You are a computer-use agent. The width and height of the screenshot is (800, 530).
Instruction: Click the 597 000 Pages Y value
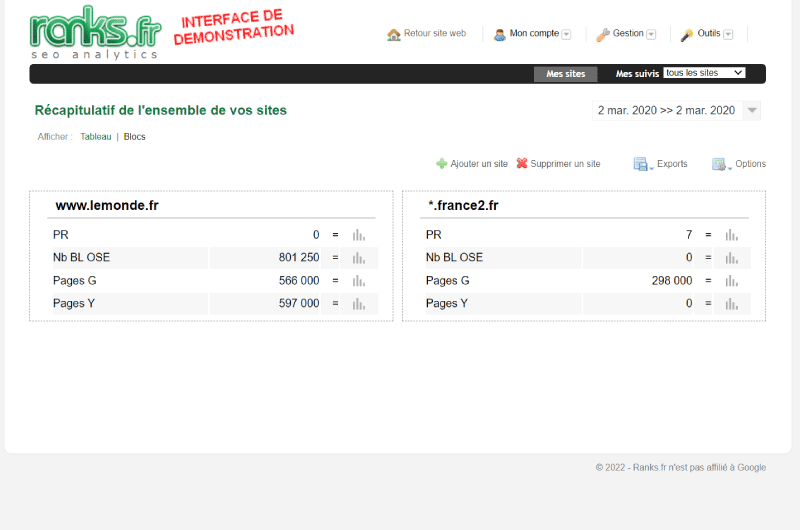click(299, 304)
